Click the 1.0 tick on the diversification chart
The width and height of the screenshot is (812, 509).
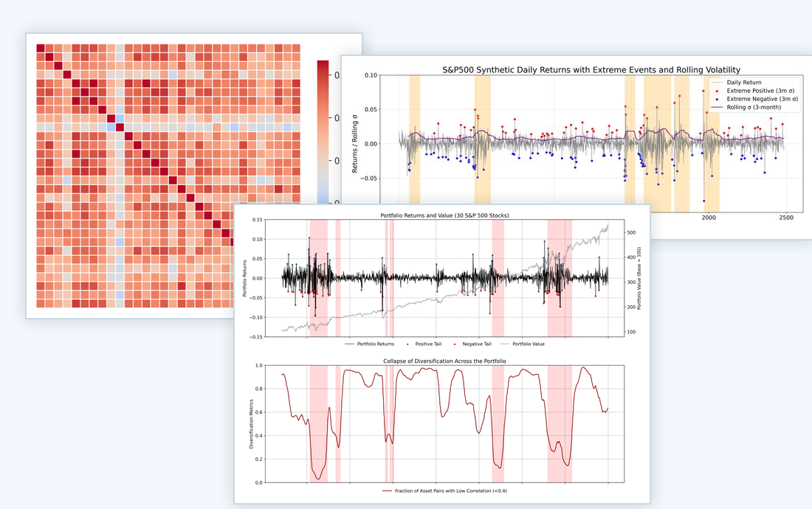(x=258, y=366)
